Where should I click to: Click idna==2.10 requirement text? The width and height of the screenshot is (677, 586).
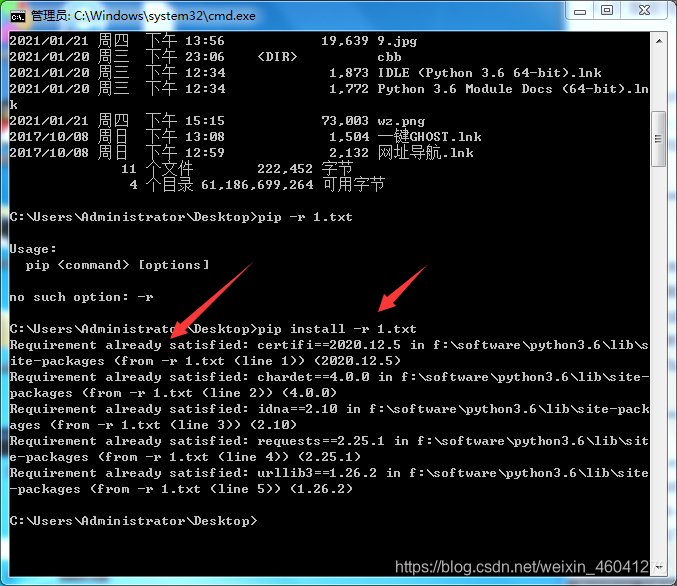tap(297, 409)
